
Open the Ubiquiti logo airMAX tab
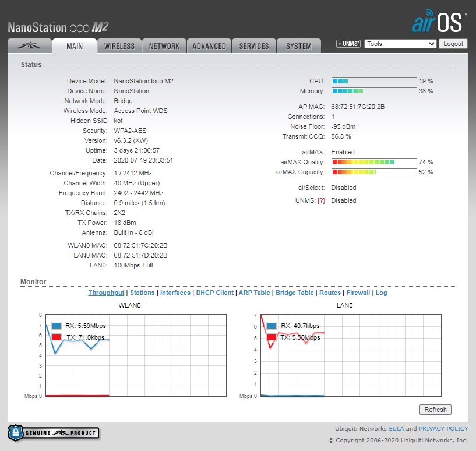30,46
